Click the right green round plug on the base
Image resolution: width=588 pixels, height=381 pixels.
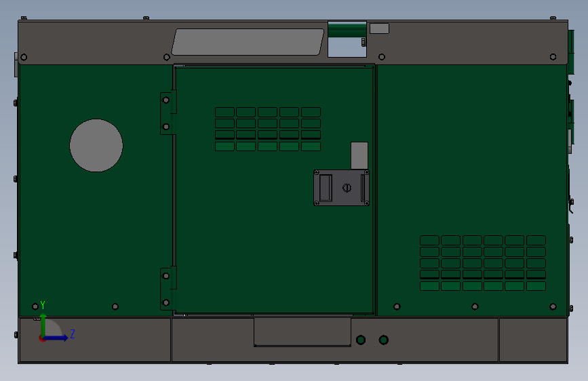(x=384, y=340)
